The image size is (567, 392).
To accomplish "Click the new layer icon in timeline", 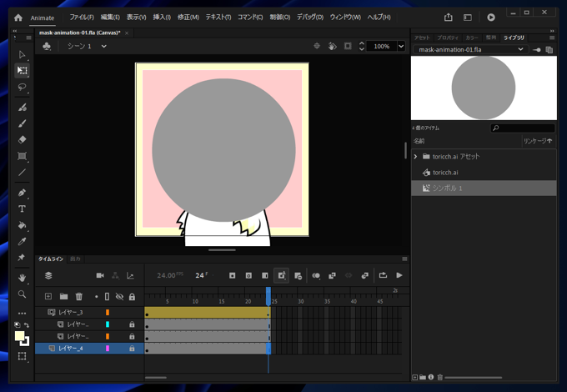I will (x=48, y=296).
